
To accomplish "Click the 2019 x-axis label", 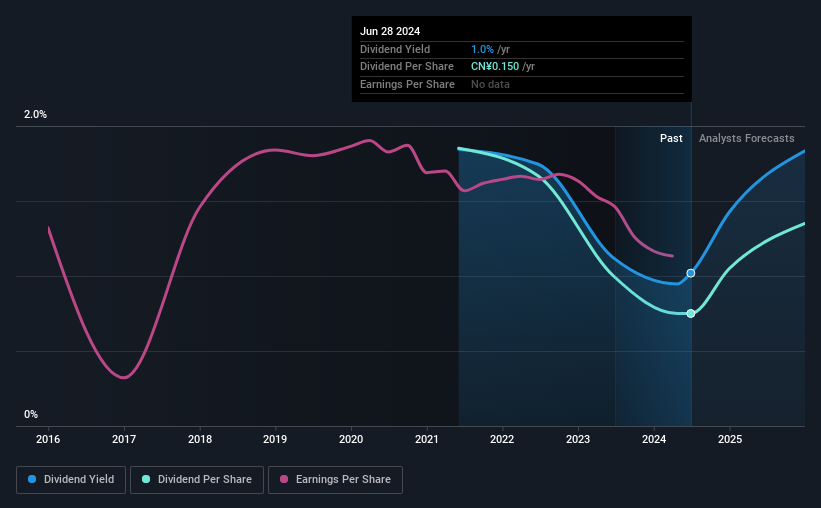I will tap(275, 439).
